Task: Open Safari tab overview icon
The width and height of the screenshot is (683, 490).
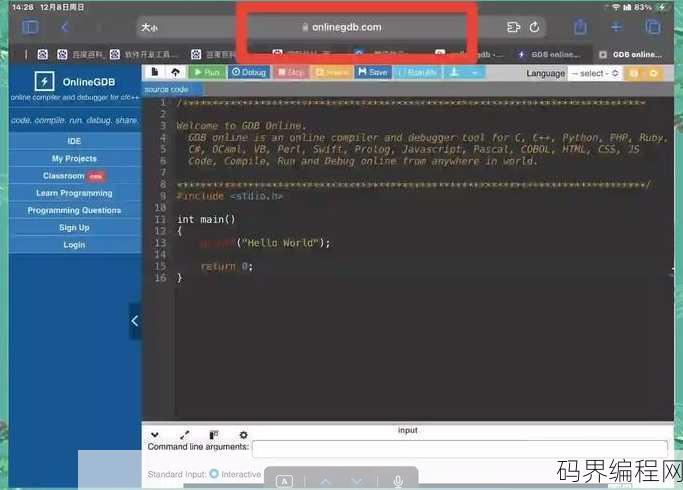Action: (653, 27)
